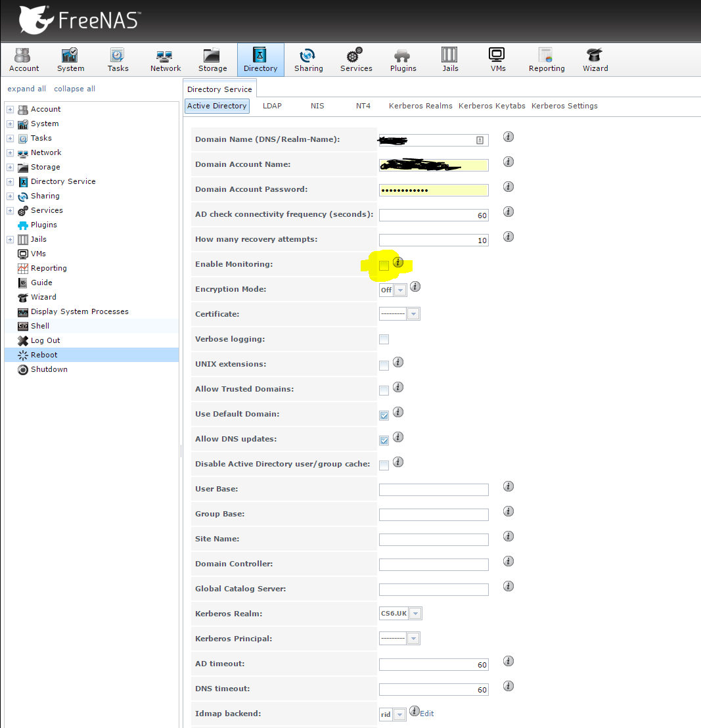Show info for Allow Trusted Domains
The height and width of the screenshot is (728, 701).
pyautogui.click(x=398, y=387)
